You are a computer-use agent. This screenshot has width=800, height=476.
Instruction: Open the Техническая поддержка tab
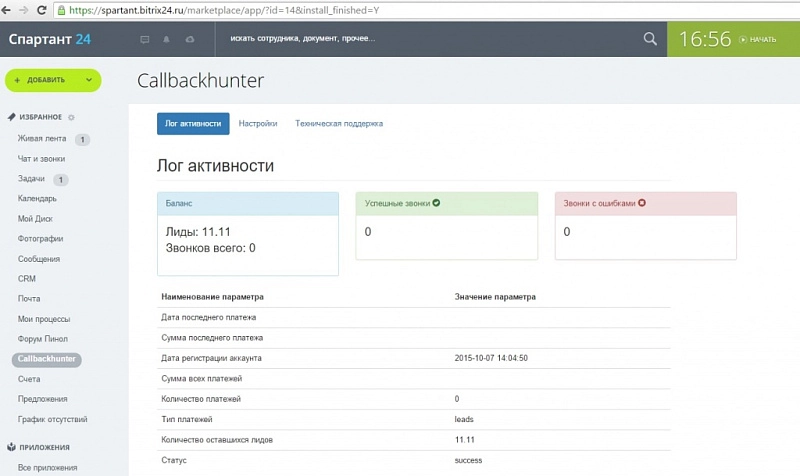[x=339, y=124]
